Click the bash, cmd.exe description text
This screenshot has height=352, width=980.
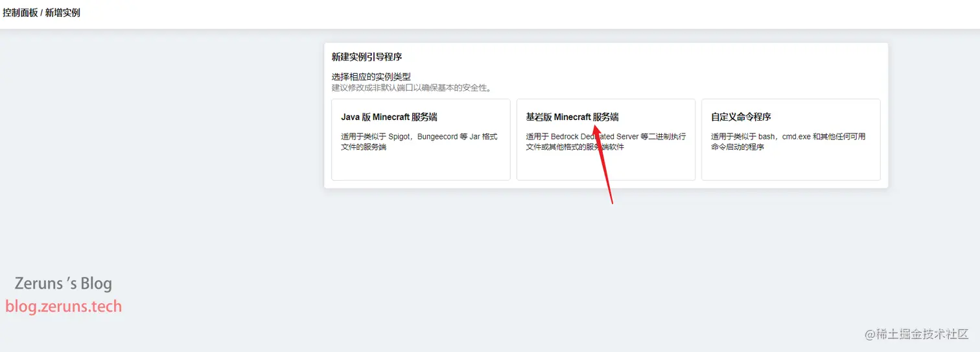coord(788,142)
